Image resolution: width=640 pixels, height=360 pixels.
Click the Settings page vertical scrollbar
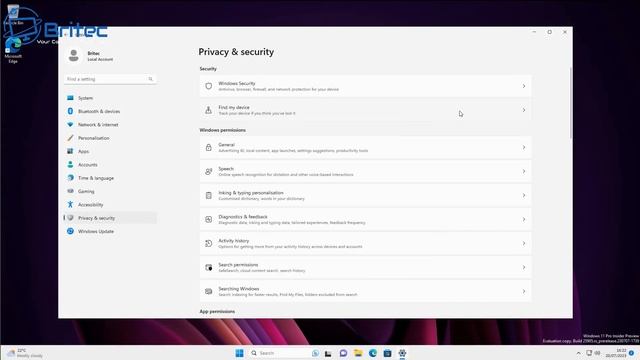pyautogui.click(x=570, y=103)
